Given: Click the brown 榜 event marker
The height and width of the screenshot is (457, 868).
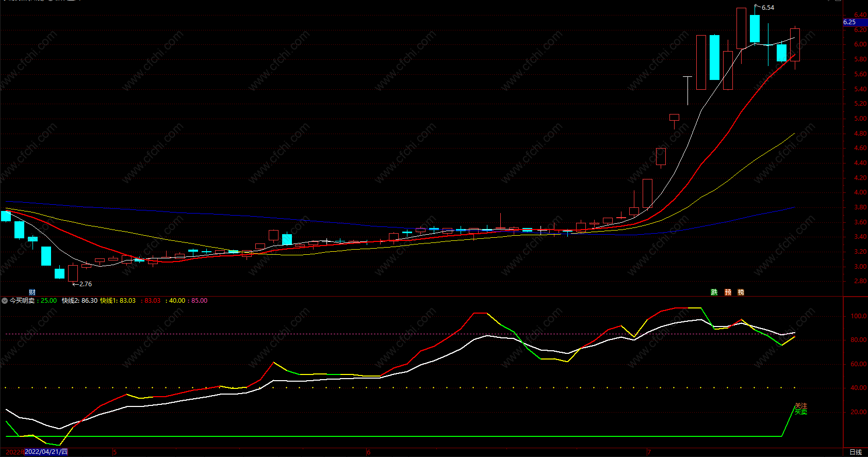Looking at the screenshot, I should click(741, 292).
